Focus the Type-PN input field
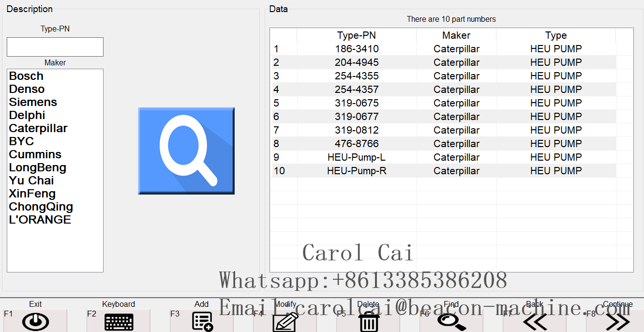Image resolution: width=644 pixels, height=332 pixels. coord(55,47)
